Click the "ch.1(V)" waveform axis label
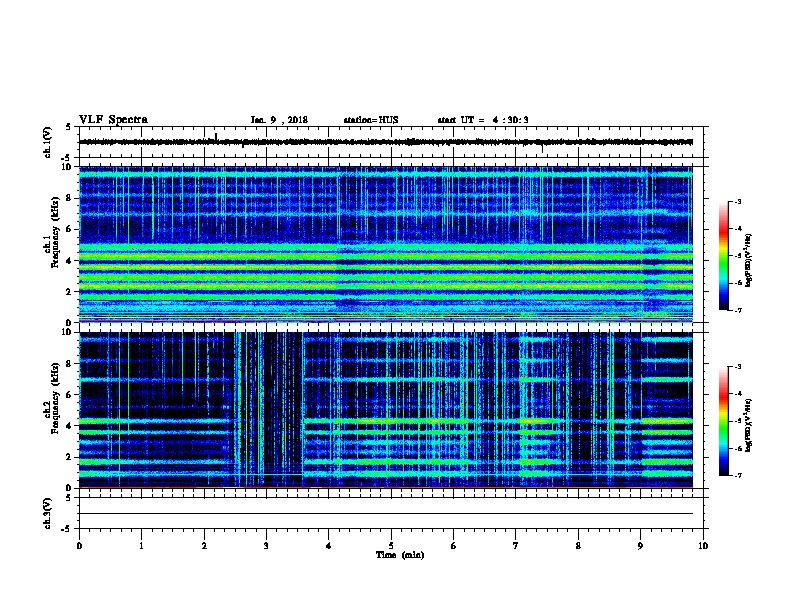This screenshot has height=612, width=792. point(47,142)
